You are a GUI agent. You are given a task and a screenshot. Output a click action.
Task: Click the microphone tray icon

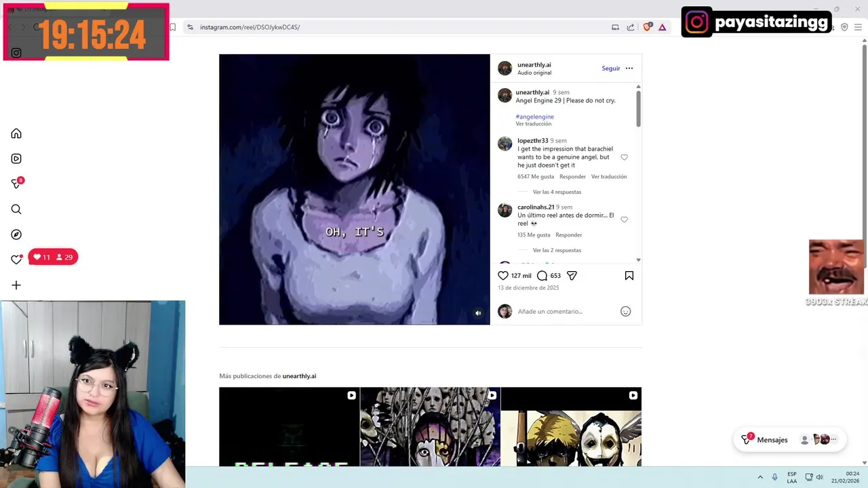(x=775, y=477)
